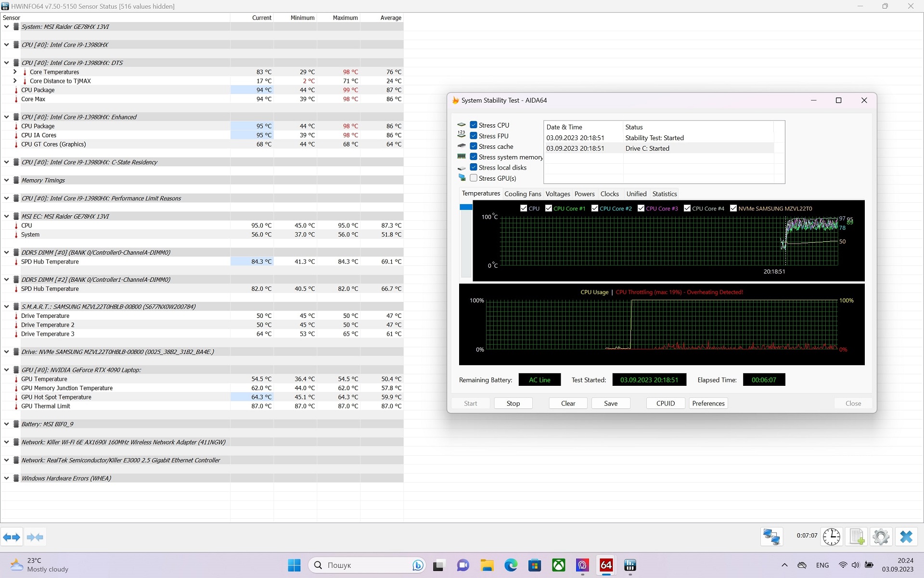Image resolution: width=924 pixels, height=578 pixels.
Task: Click the Пошук taskbar search field
Action: tap(367, 565)
